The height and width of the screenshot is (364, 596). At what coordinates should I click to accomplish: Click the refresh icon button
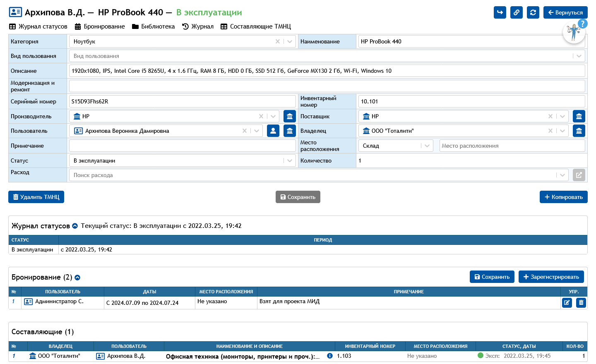pyautogui.click(x=533, y=12)
